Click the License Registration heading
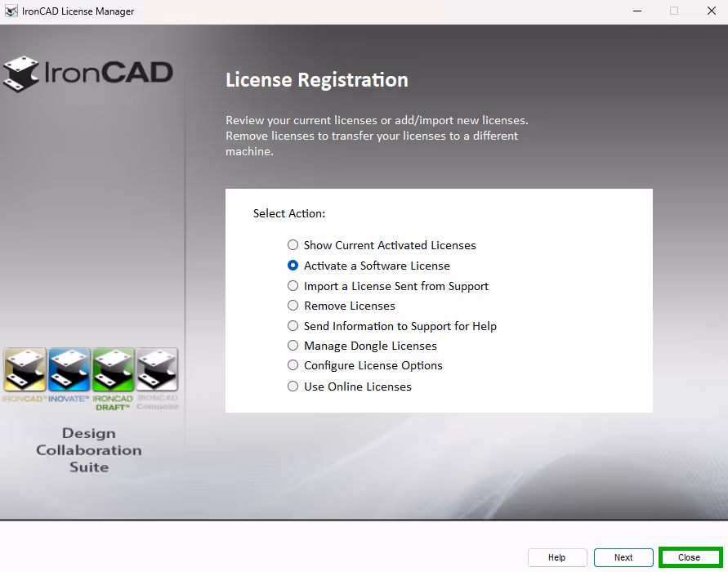Image resolution: width=728 pixels, height=572 pixels. coord(317,80)
